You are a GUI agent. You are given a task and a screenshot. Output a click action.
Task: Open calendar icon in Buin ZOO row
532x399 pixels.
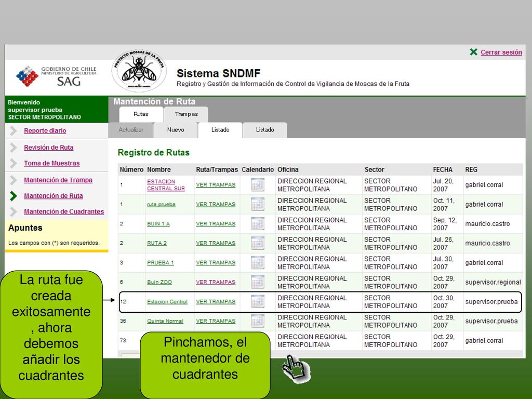pos(258,282)
